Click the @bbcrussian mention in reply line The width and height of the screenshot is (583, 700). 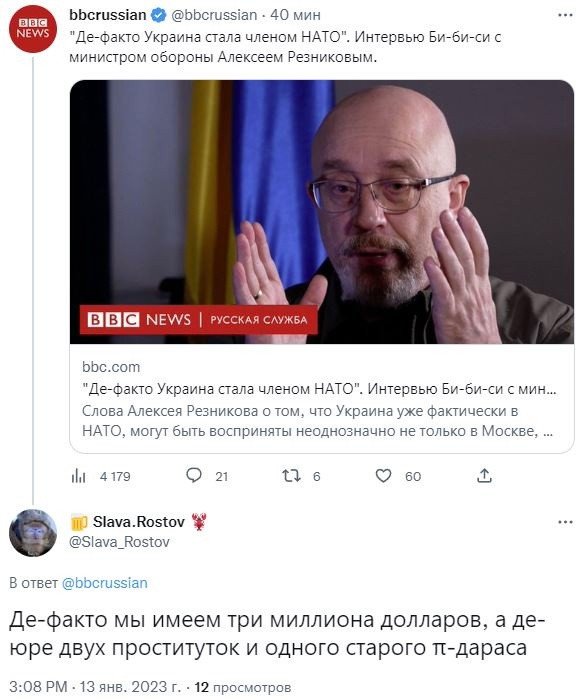tap(104, 583)
